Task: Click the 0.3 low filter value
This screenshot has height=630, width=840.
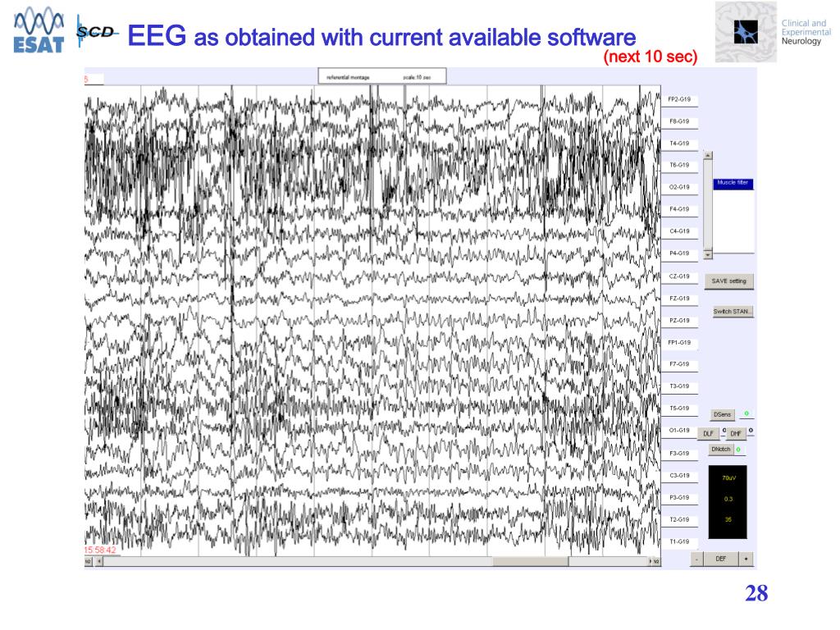Action: (728, 499)
